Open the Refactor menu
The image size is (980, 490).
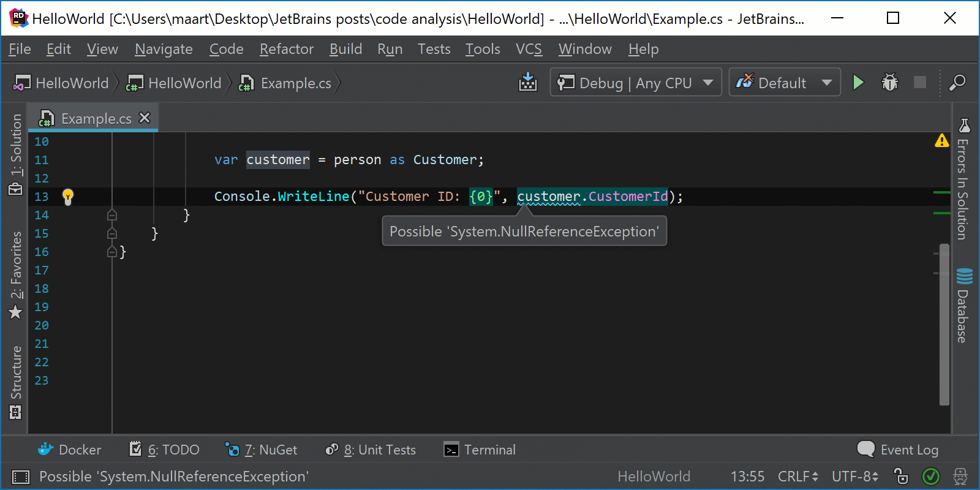coord(286,49)
